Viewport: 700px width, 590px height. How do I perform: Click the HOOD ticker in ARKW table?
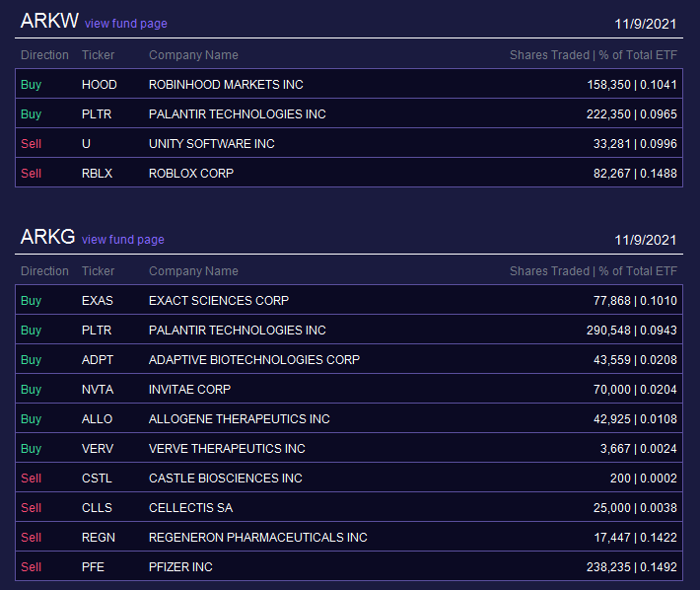pyautogui.click(x=100, y=85)
